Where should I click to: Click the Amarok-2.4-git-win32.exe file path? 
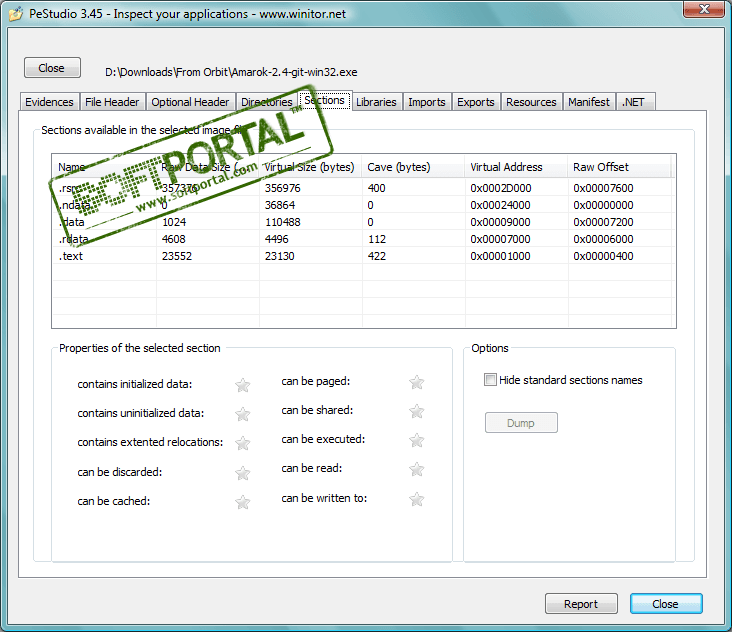point(231,72)
